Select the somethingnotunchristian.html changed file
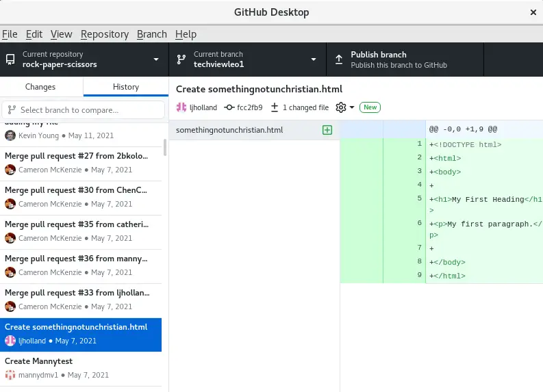543x392 pixels. tap(254, 130)
